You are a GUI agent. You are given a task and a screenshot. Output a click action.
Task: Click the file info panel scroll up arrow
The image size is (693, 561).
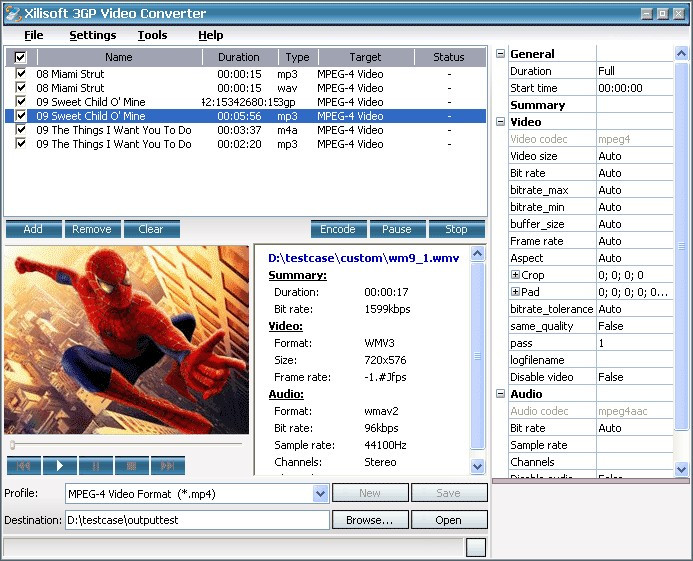477,253
